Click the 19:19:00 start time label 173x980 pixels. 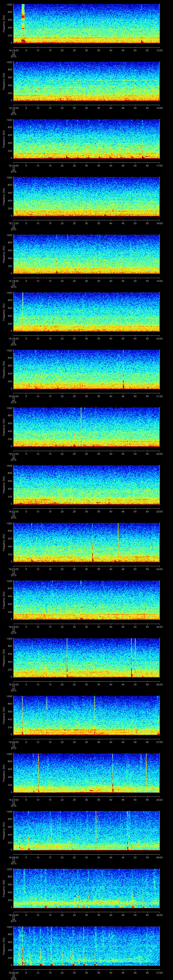[x=14, y=339]
